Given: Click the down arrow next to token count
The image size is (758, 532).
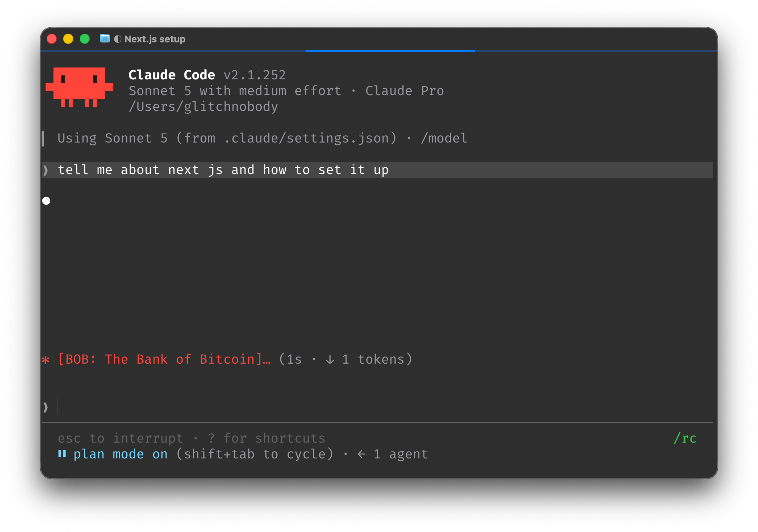Looking at the screenshot, I should tap(330, 359).
